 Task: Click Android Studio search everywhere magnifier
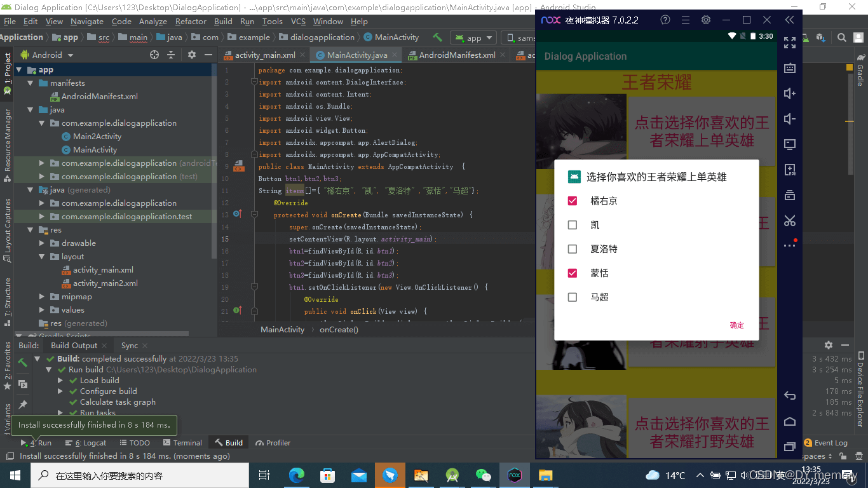click(x=841, y=37)
